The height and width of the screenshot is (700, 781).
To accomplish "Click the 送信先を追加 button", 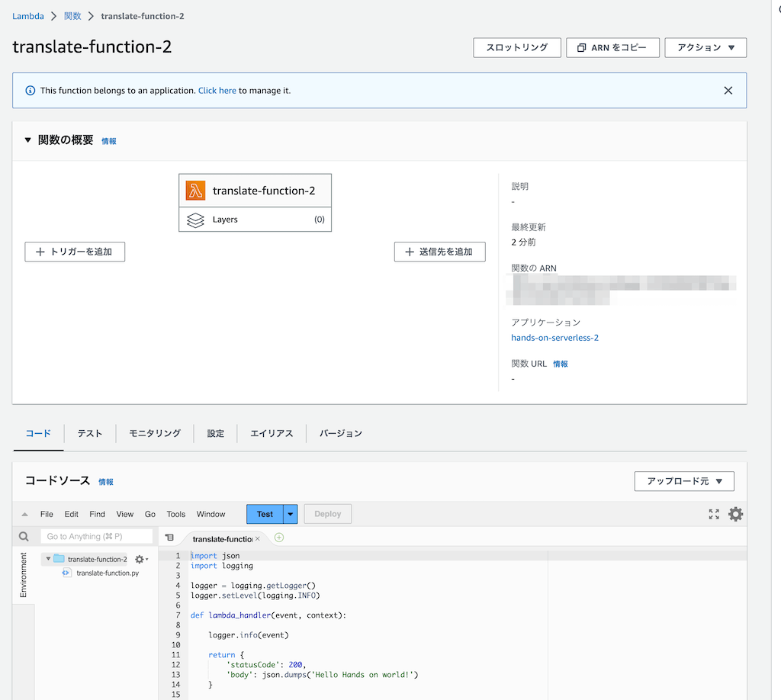I will 440,252.
